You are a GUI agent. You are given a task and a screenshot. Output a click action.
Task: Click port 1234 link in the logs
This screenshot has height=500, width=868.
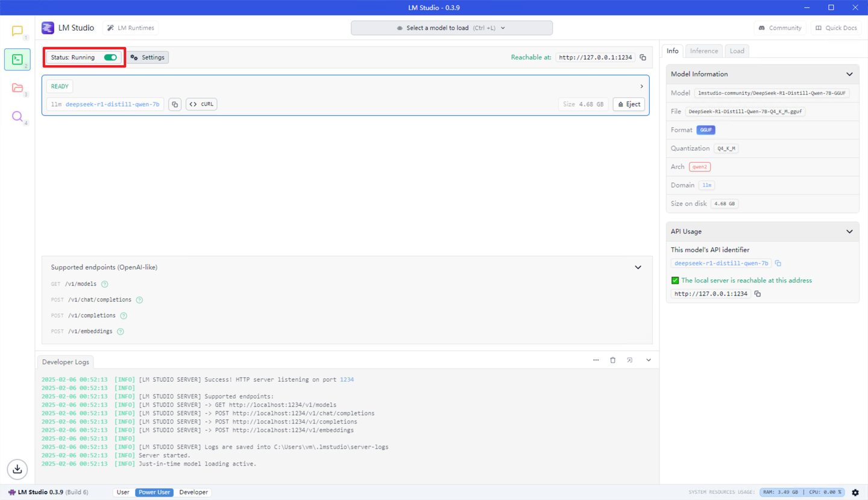click(347, 380)
